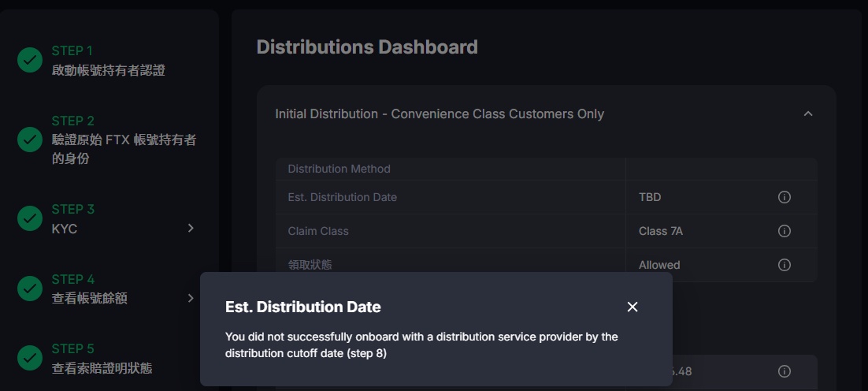Image resolution: width=868 pixels, height=391 pixels.
Task: Click the Step 2 green checkmark icon
Action: pos(30,140)
